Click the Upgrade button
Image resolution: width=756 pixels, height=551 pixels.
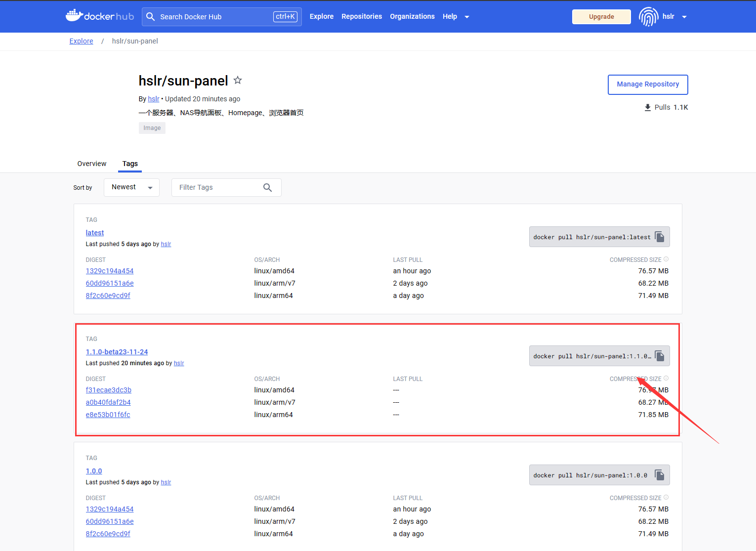tap(601, 17)
